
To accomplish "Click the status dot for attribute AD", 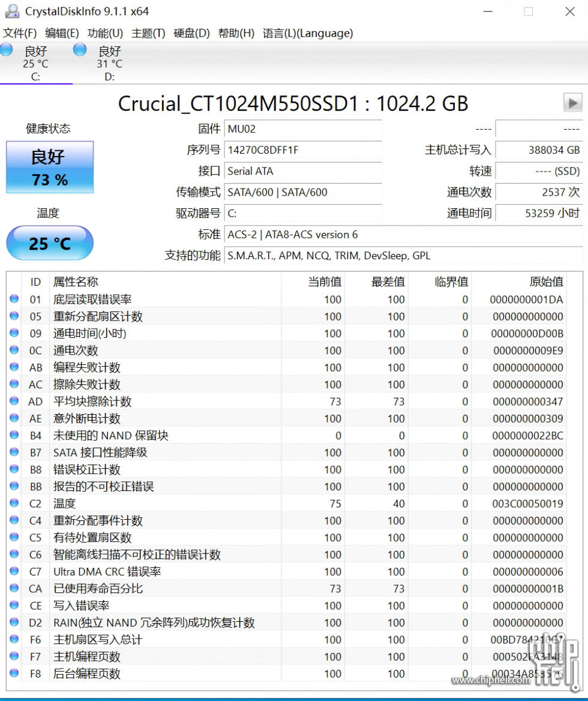I will tap(14, 400).
